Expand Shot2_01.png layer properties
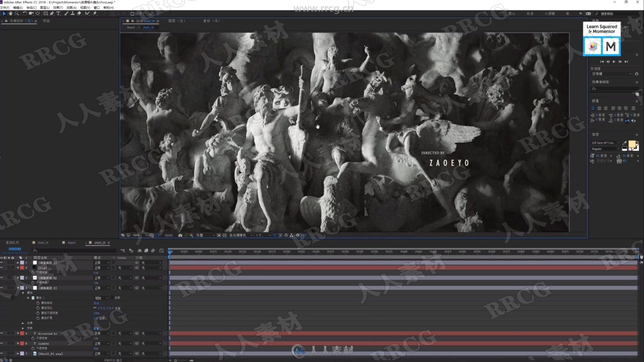This screenshot has width=644, height=362. (x=18, y=354)
